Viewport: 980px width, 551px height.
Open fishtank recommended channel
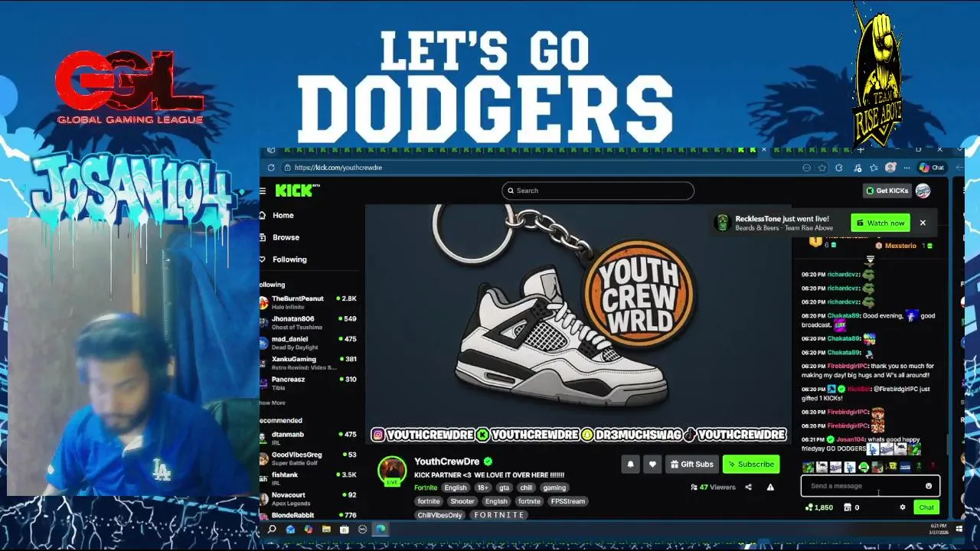tap(309, 478)
